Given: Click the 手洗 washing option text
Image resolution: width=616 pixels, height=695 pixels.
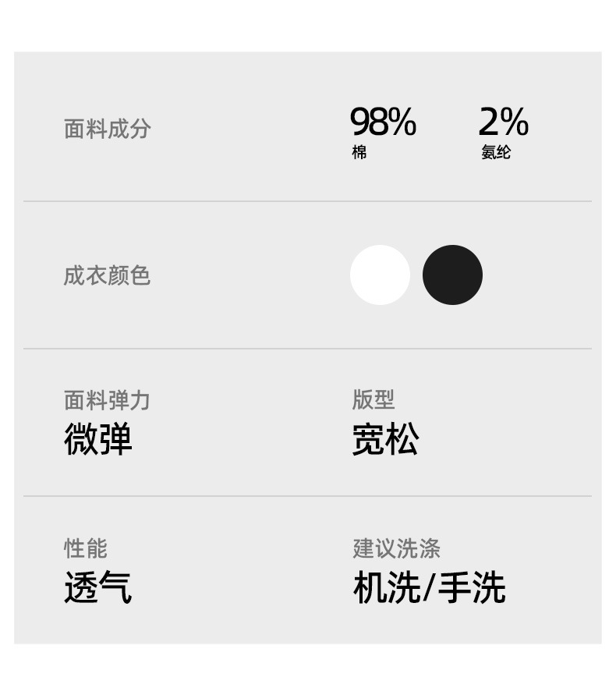Looking at the screenshot, I should point(471,587).
